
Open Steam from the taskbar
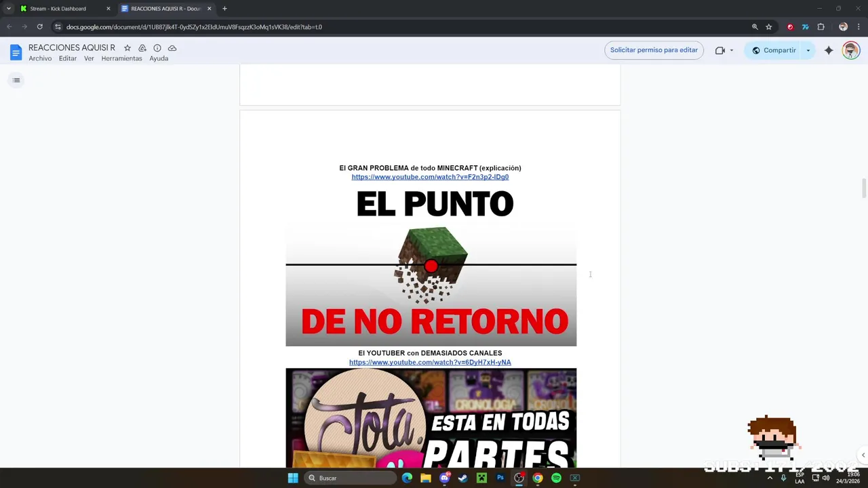pos(462,478)
